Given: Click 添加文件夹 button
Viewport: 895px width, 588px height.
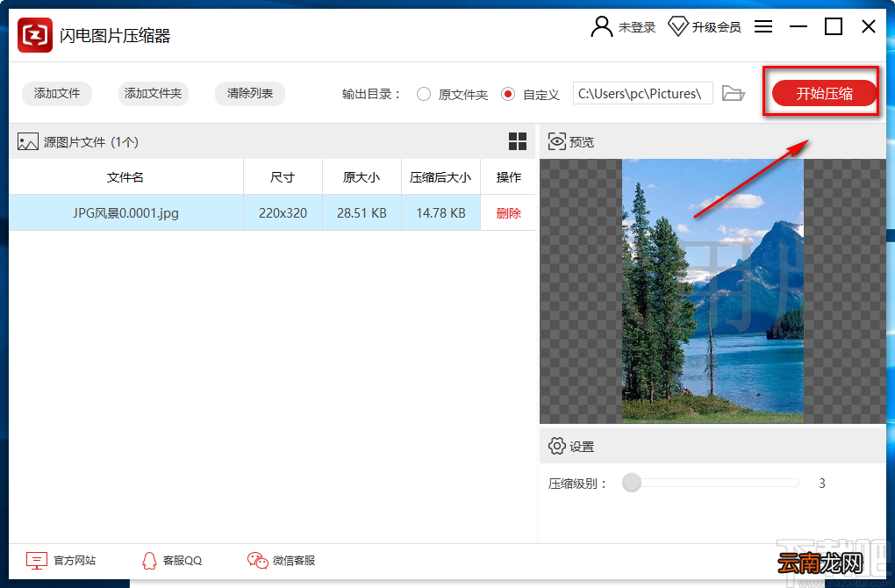Looking at the screenshot, I should pos(153,94).
